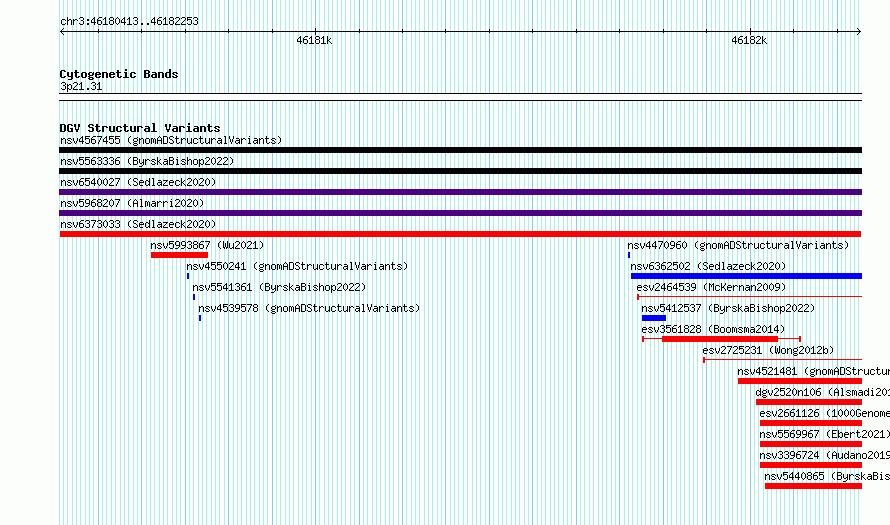Viewport: 890px width, 525px height.
Task: Open variant nsv5569967 Ebert2021 label
Action: coord(825,434)
